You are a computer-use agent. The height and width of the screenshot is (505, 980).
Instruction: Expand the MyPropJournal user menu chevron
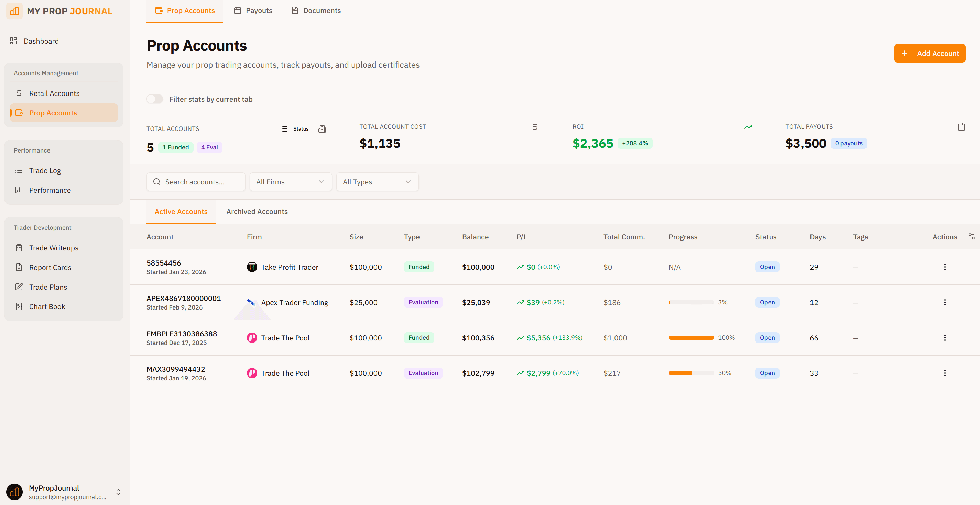pyautogui.click(x=118, y=492)
